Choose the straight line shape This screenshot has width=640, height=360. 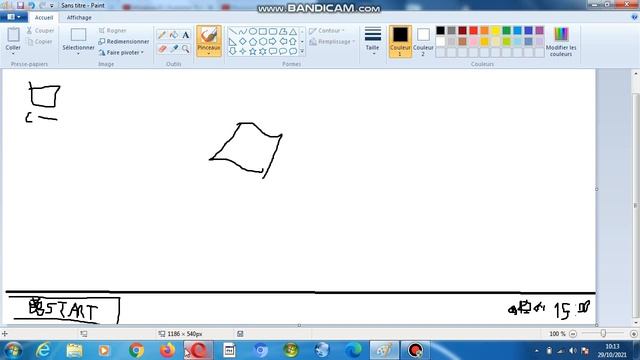(x=233, y=31)
